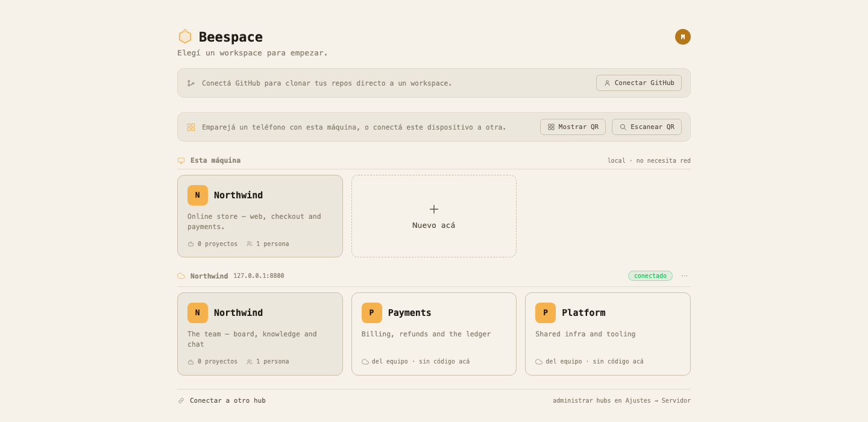The image size is (868, 422).
Task: Click the QR grid icon in pairing banner
Action: tap(191, 127)
